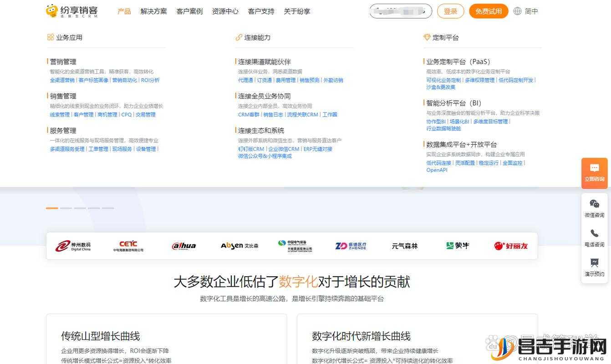Open the 产品 menu
Image resolution: width=611 pixels, height=364 pixels.
pyautogui.click(x=124, y=11)
